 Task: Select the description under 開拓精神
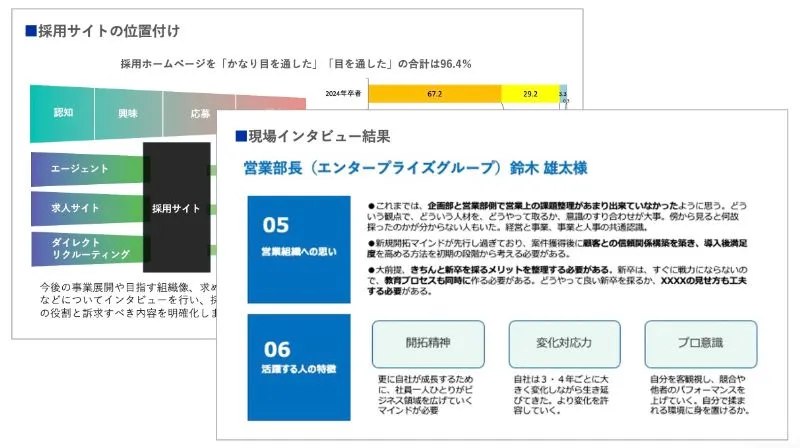(x=426, y=395)
